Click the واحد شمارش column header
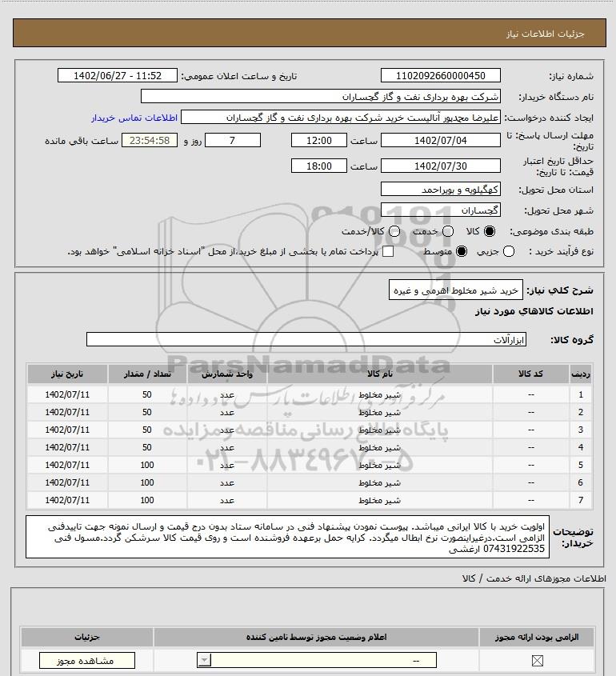Image resolution: width=616 pixels, height=676 pixels. [x=227, y=374]
